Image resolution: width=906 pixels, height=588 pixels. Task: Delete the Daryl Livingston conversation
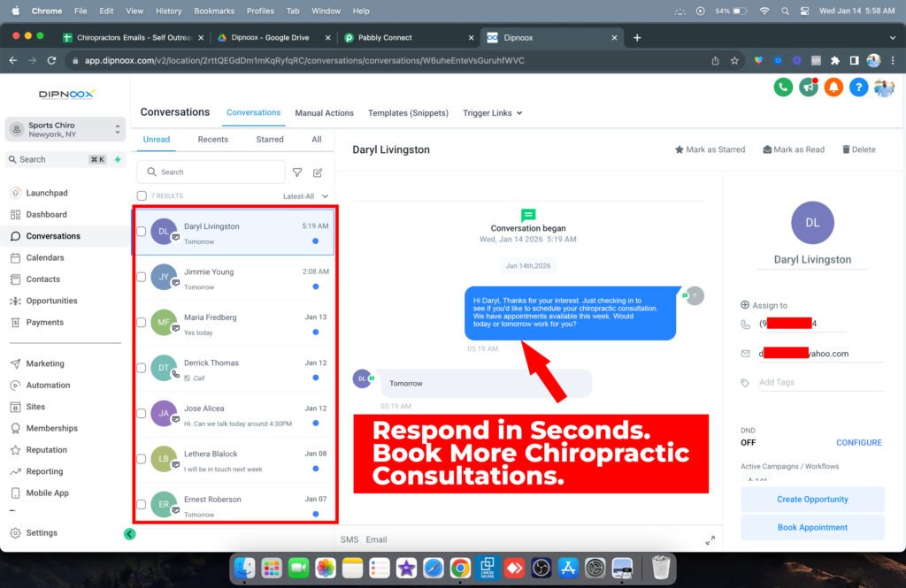(858, 149)
